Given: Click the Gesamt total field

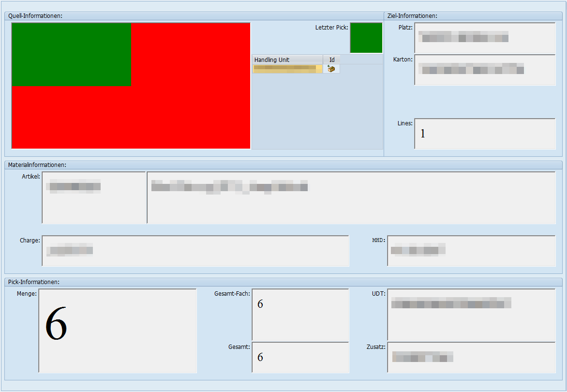Looking at the screenshot, I should 300,357.
